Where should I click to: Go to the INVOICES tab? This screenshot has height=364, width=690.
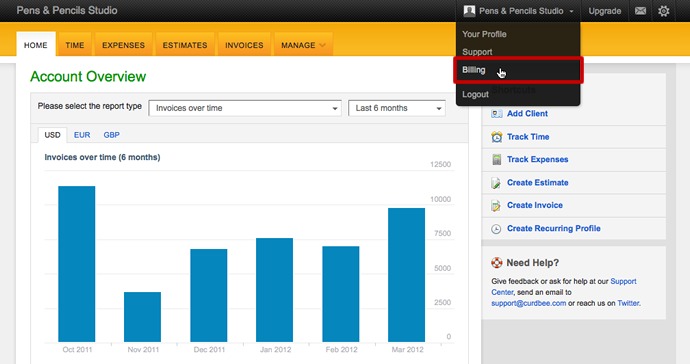[x=244, y=45]
